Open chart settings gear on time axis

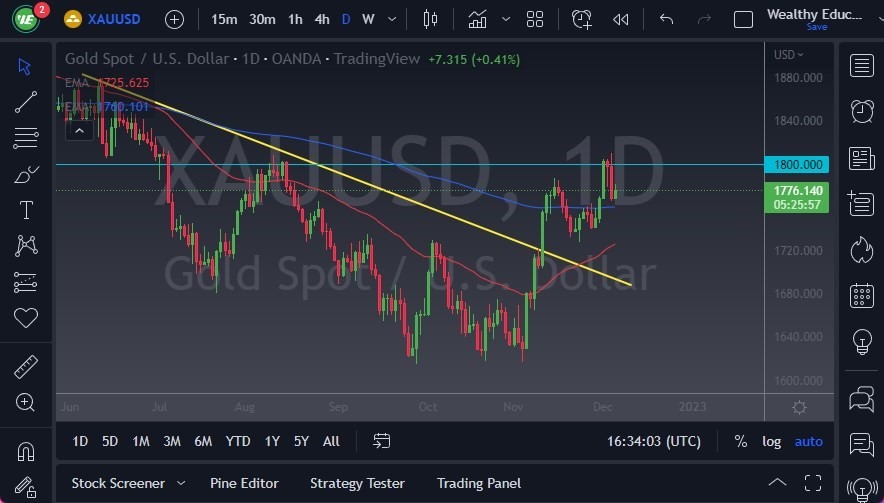click(799, 407)
